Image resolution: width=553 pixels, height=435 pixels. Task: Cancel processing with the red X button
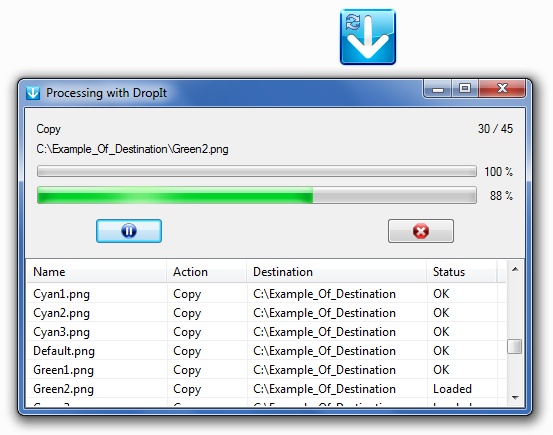pos(421,231)
